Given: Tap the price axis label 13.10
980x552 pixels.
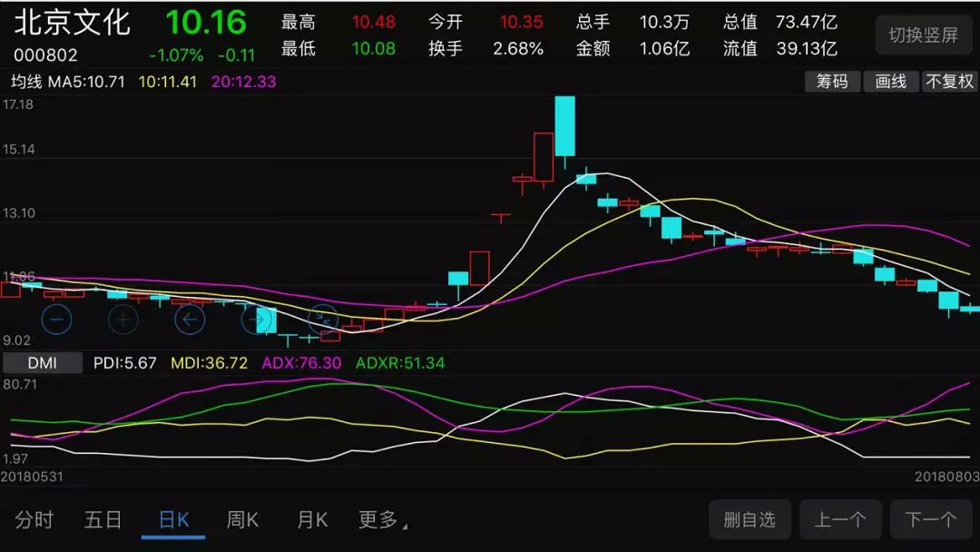Looking at the screenshot, I should coord(18,213).
